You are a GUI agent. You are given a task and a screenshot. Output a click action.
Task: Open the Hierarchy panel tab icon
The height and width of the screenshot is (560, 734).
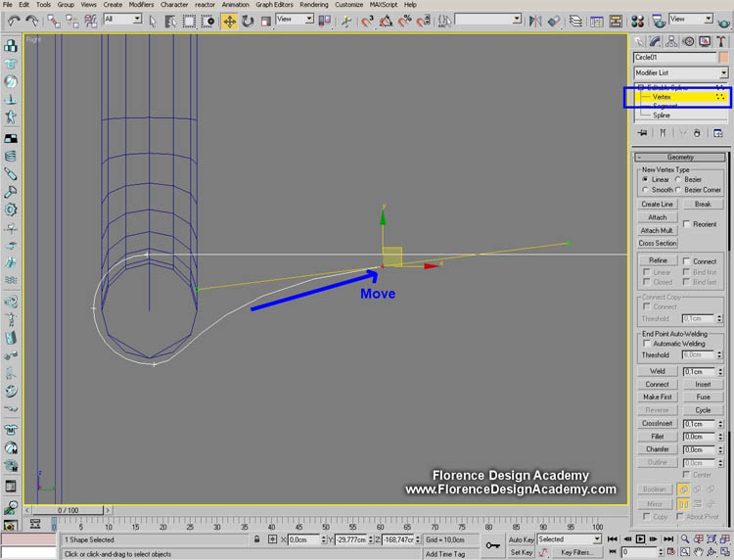(672, 41)
